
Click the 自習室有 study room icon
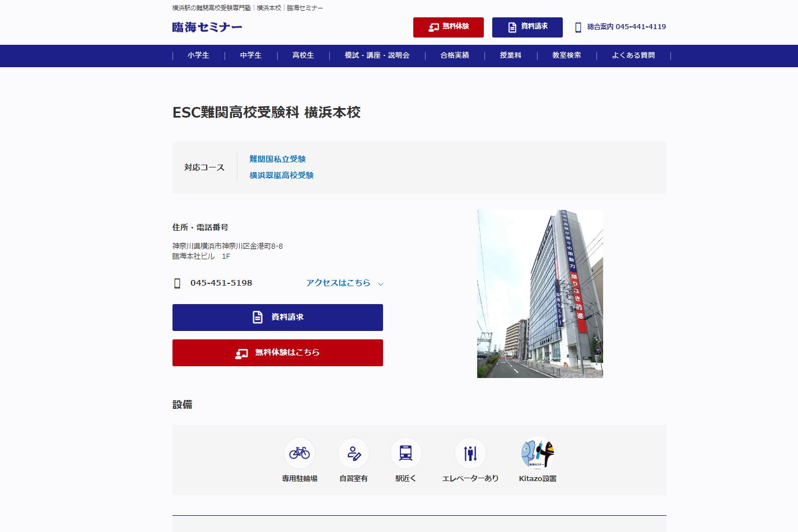click(354, 453)
